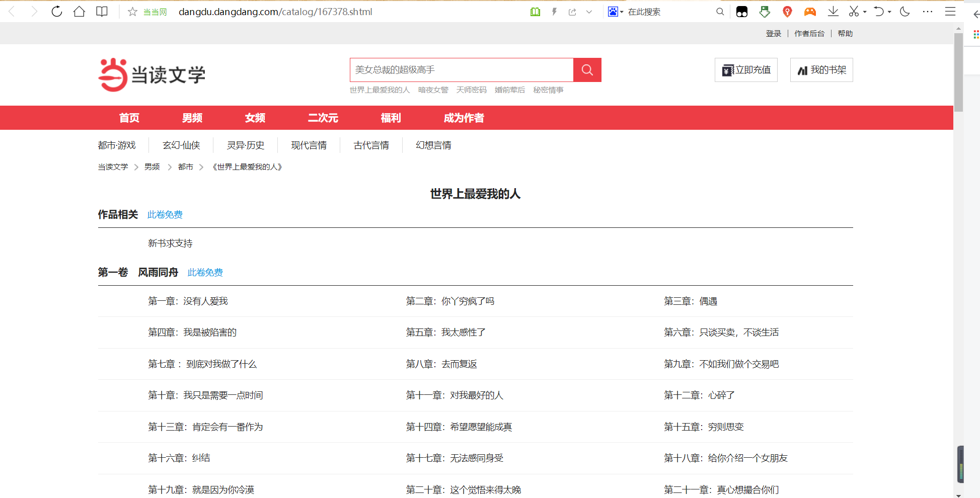The width and height of the screenshot is (980, 498).
Task: Open the 成为作者 nav tab
Action: point(464,118)
